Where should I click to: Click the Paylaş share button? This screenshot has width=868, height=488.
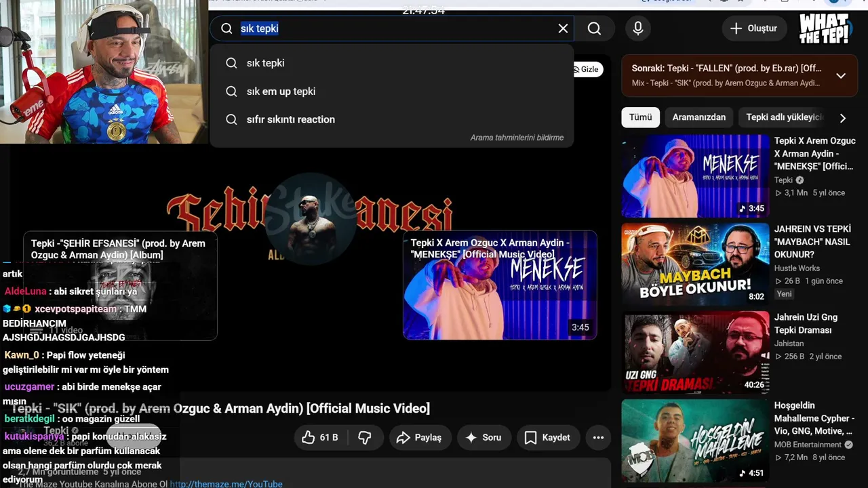[419, 438]
